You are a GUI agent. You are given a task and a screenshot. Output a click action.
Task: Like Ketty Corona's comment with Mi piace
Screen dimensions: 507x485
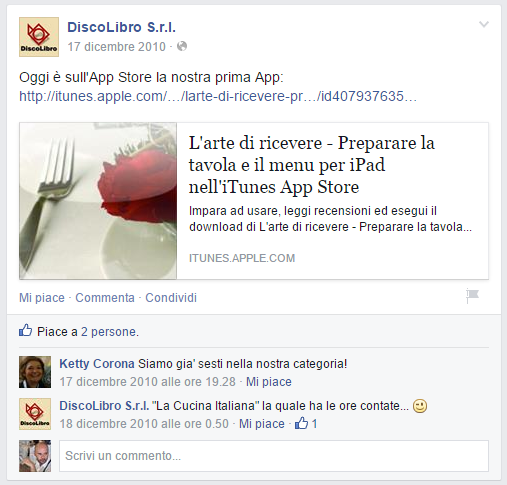(x=269, y=382)
